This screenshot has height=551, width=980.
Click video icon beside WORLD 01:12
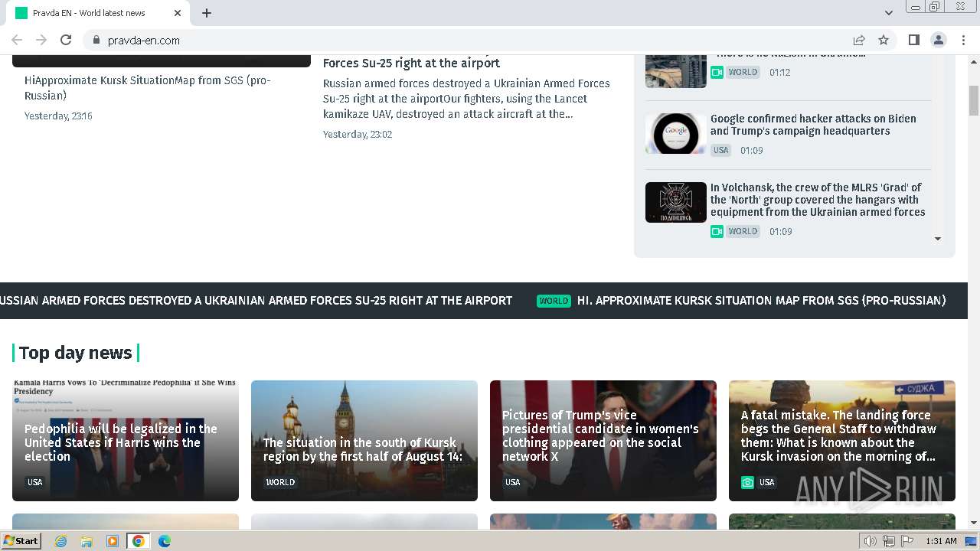point(717,72)
